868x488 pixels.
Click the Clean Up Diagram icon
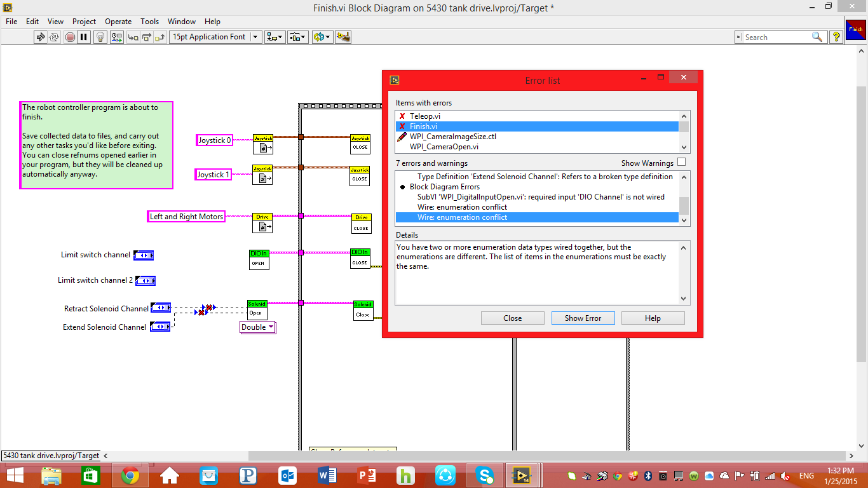point(343,37)
